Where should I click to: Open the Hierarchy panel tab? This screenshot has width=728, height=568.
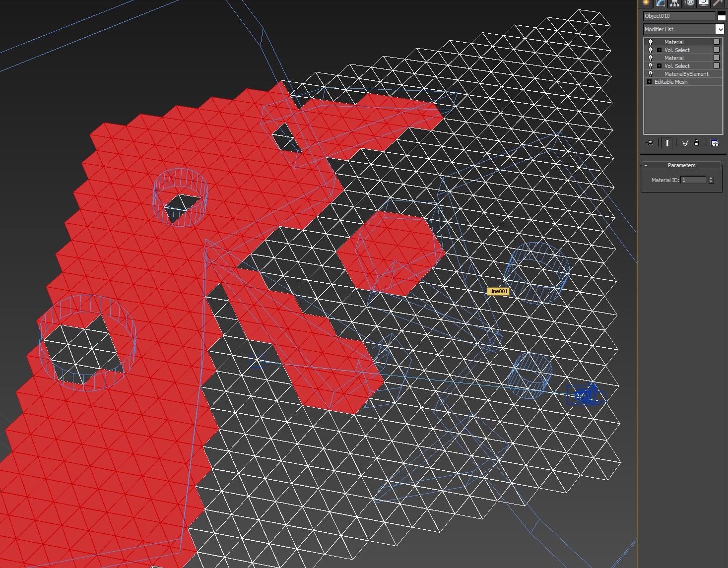point(674,3)
